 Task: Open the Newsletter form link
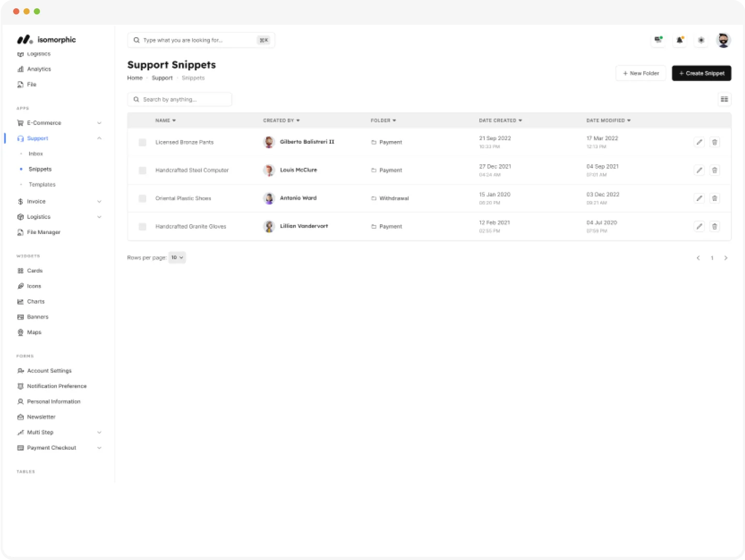pyautogui.click(x=36, y=417)
